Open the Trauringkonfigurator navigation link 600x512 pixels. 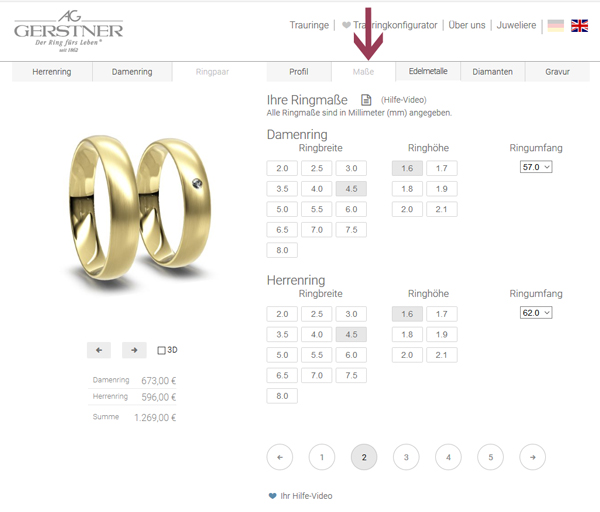click(395, 25)
